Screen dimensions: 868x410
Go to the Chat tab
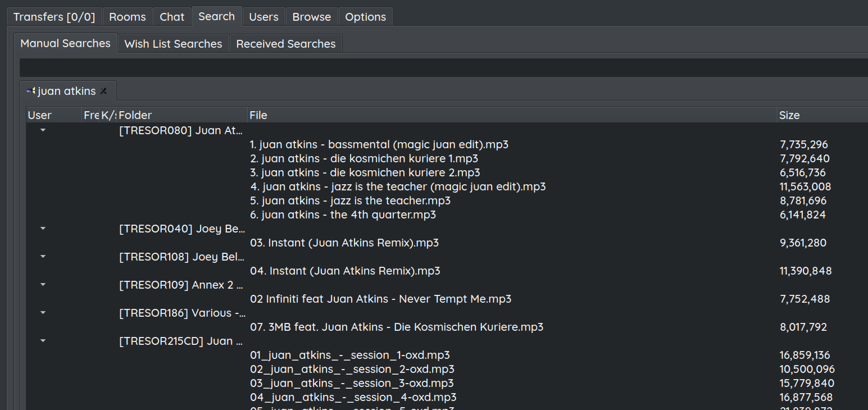tap(172, 17)
